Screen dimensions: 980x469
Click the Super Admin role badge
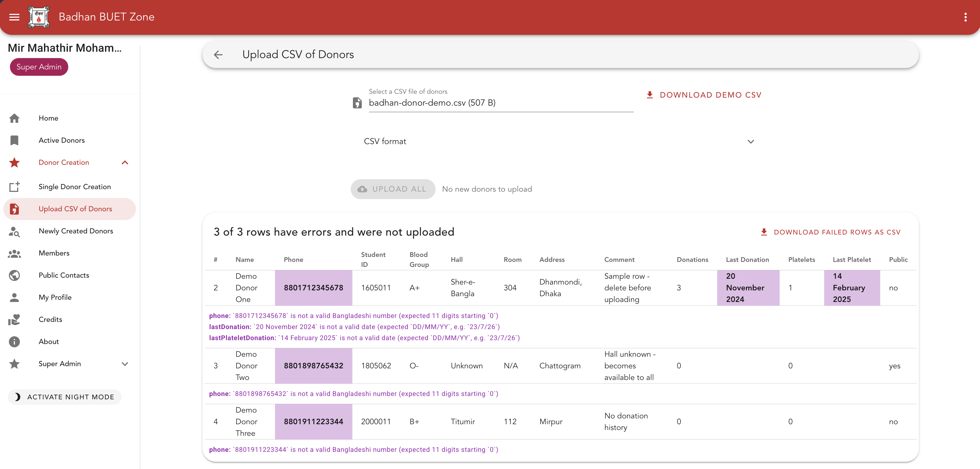(x=39, y=67)
